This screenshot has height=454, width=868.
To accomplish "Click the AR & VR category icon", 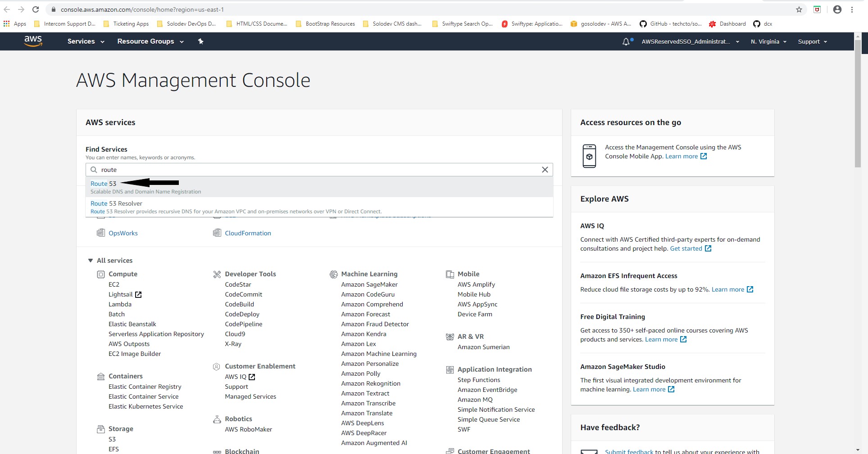I will click(x=450, y=337).
